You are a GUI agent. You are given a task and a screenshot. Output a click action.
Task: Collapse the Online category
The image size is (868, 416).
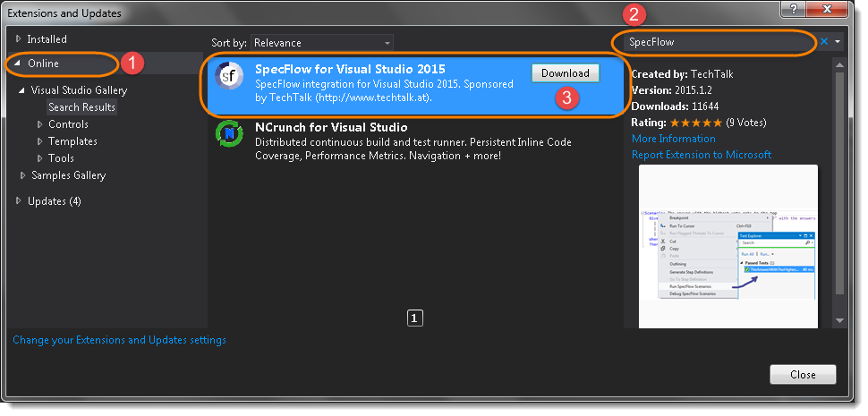click(17, 64)
